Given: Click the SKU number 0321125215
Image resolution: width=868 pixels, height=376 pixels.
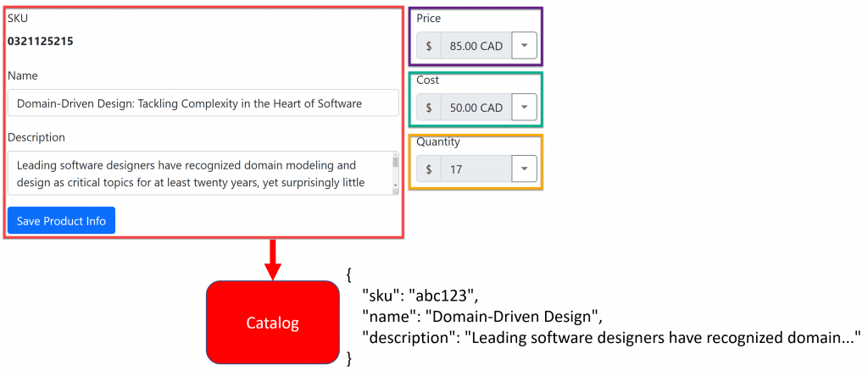Looking at the screenshot, I should [41, 41].
